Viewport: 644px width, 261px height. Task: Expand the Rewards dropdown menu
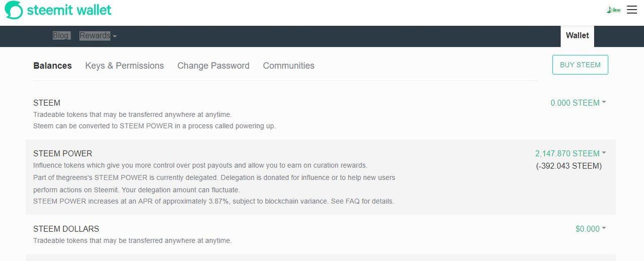[x=98, y=36]
